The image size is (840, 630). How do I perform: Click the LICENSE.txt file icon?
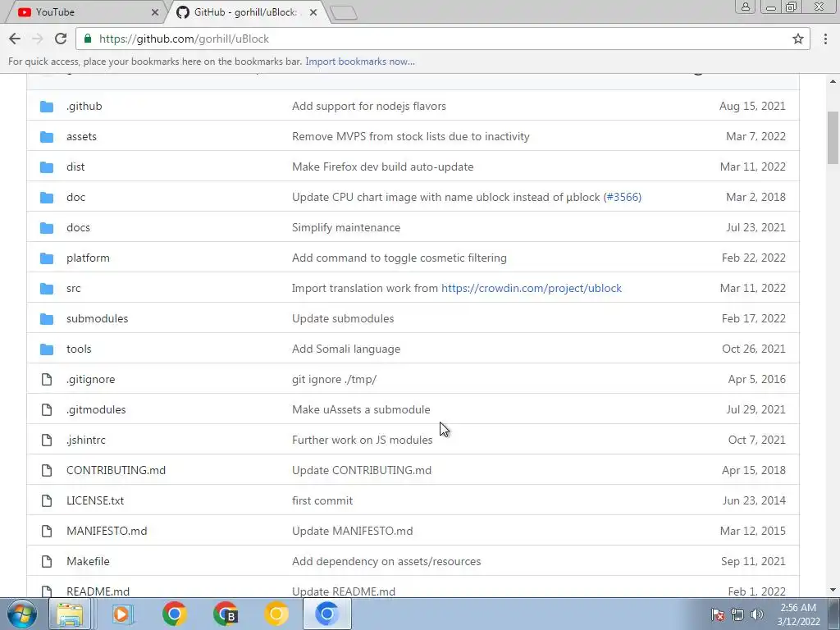click(x=47, y=501)
